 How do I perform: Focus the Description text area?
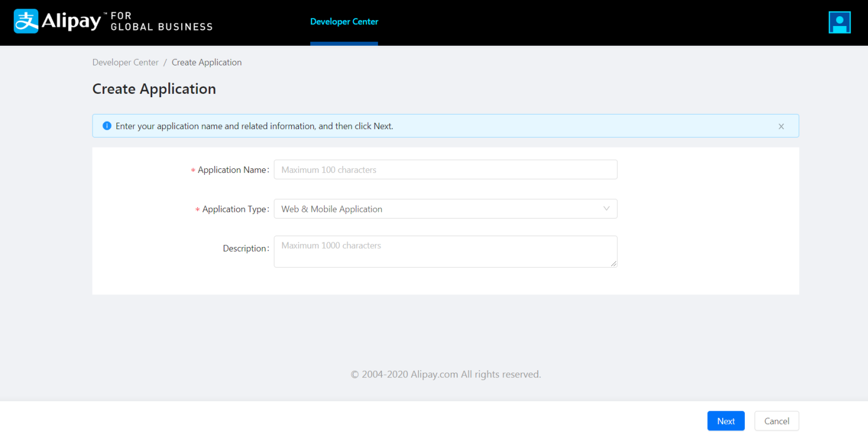click(446, 252)
